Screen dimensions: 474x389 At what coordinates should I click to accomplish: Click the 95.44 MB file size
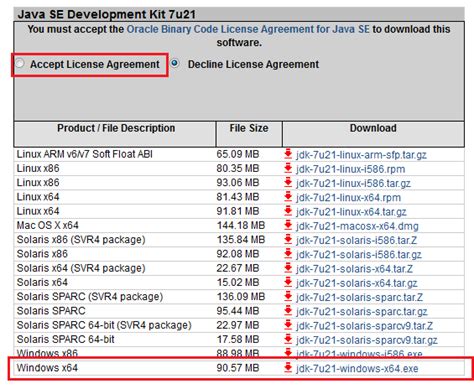click(238, 311)
